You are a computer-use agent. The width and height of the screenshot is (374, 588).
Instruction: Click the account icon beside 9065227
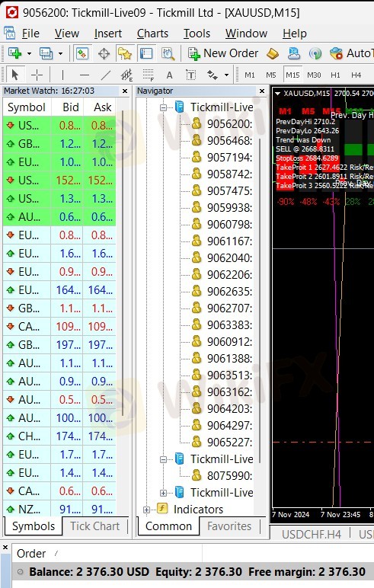[197, 442]
